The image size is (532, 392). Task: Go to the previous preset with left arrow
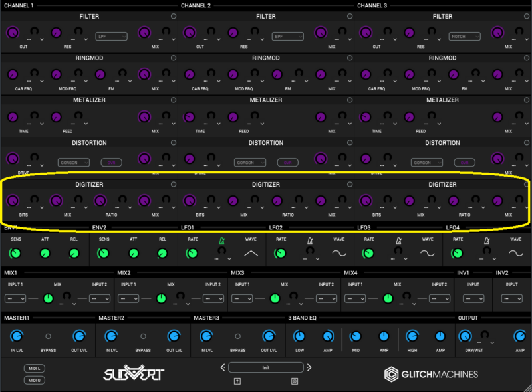click(x=223, y=367)
